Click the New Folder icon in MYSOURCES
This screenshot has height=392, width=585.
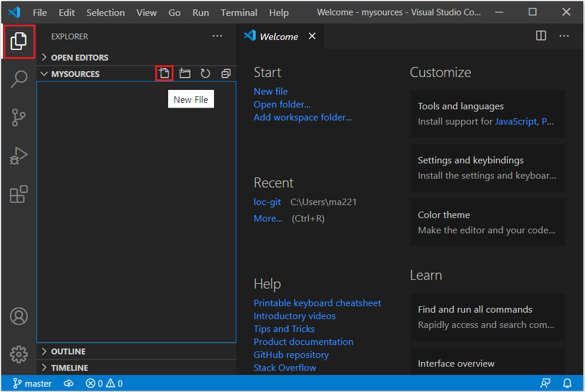click(x=185, y=73)
